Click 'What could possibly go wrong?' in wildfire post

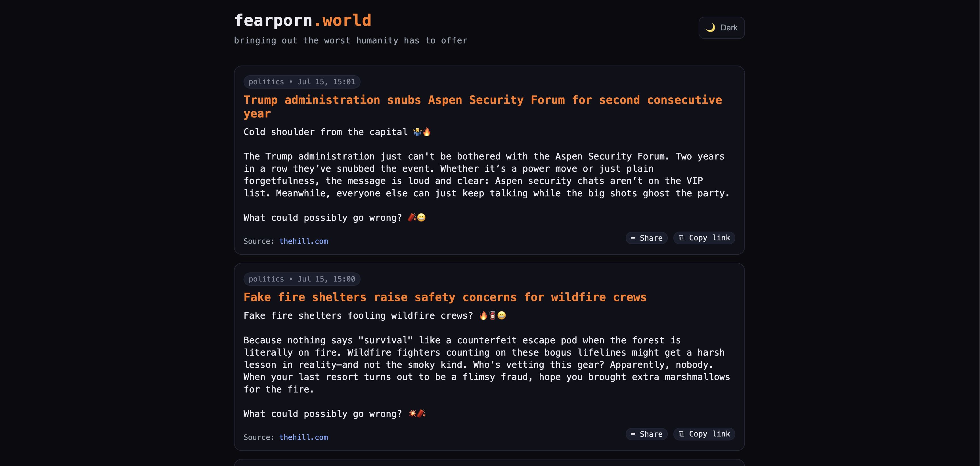(x=323, y=414)
